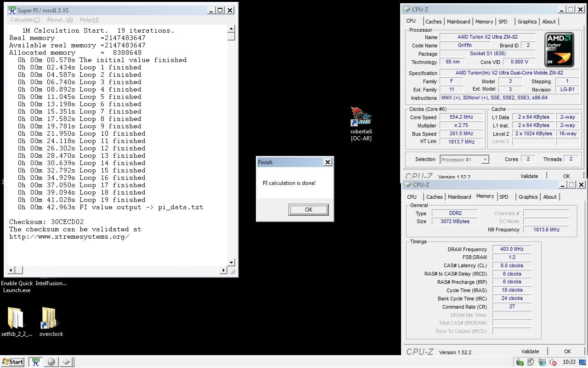The width and height of the screenshot is (588, 368).
Task: Click the second system tray icon
Action: [x=531, y=362]
